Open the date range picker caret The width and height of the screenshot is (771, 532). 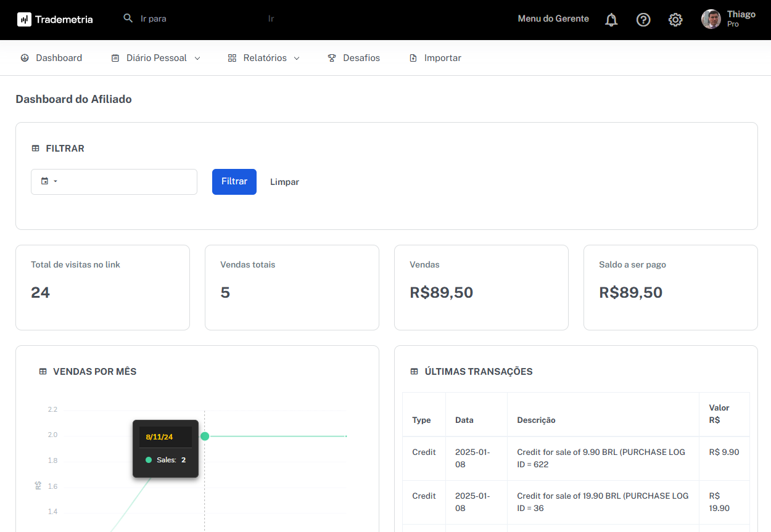point(56,181)
